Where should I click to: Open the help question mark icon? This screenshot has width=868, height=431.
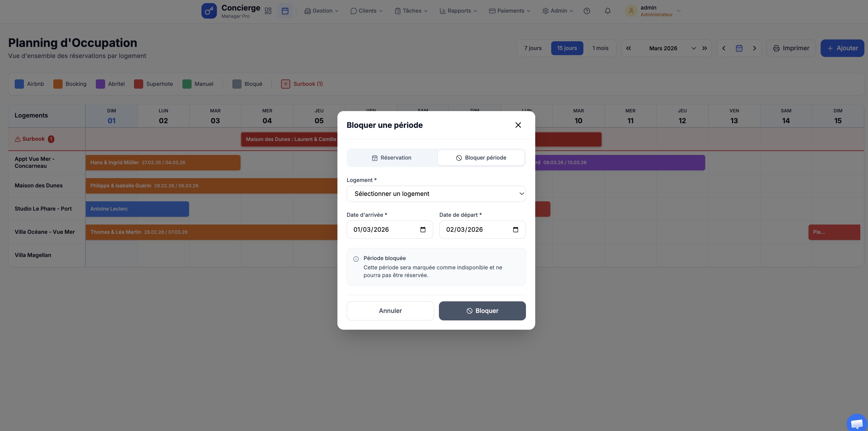click(587, 11)
